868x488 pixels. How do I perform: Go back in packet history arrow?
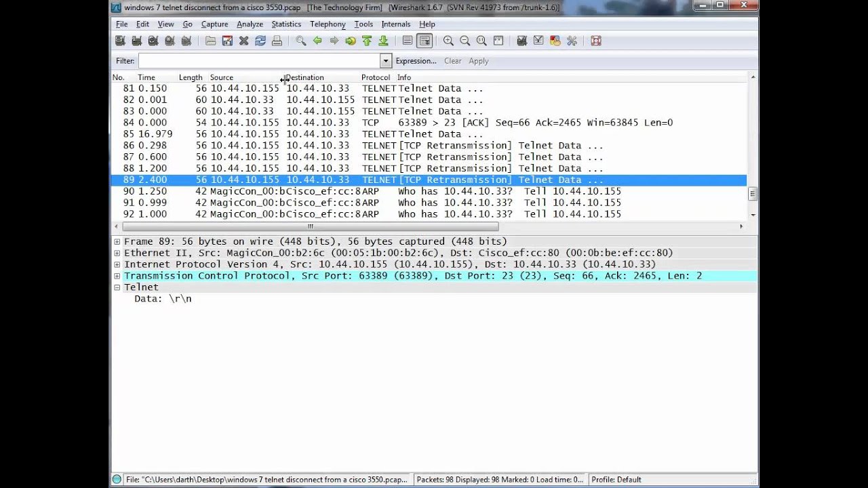click(x=317, y=41)
